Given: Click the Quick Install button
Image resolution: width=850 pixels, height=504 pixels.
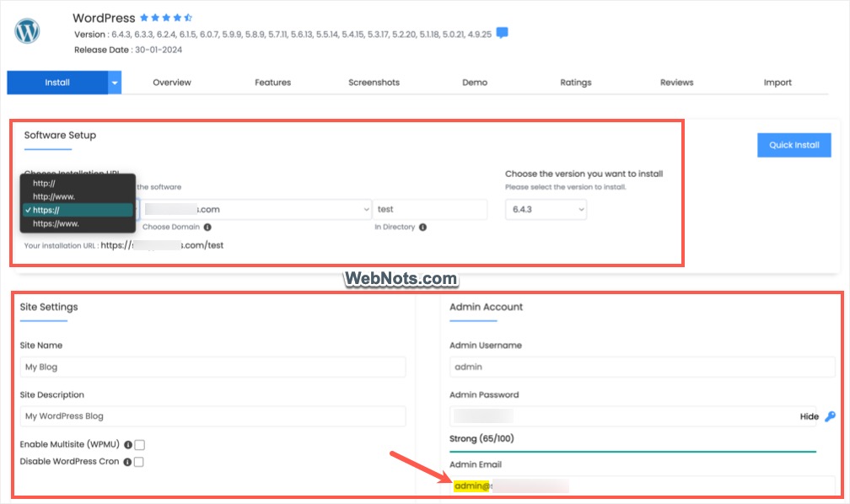Looking at the screenshot, I should [x=793, y=145].
